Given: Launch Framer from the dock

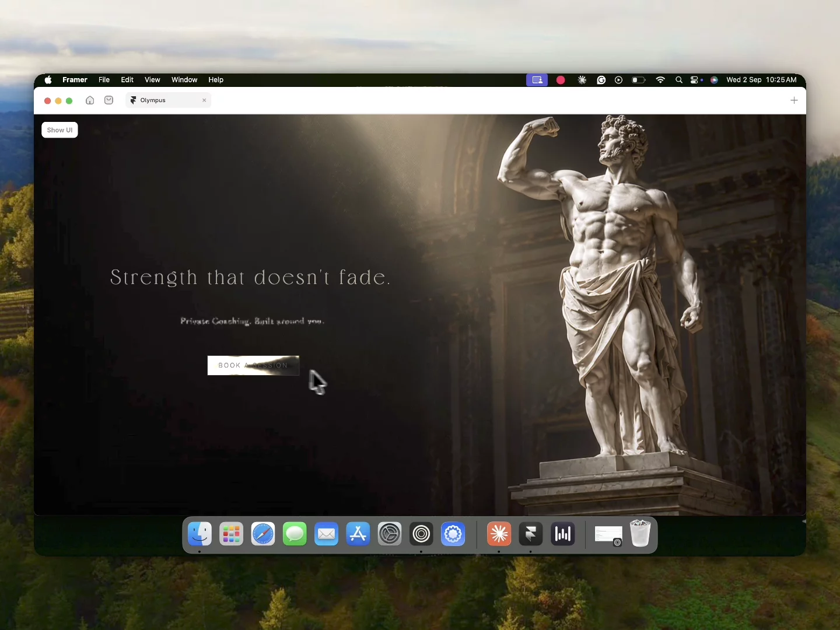Looking at the screenshot, I should [531, 534].
